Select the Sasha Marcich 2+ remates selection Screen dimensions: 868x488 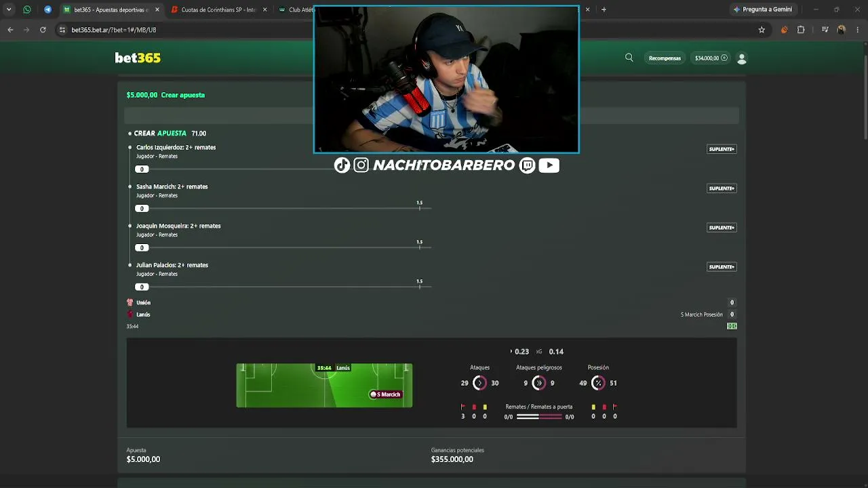pos(172,186)
